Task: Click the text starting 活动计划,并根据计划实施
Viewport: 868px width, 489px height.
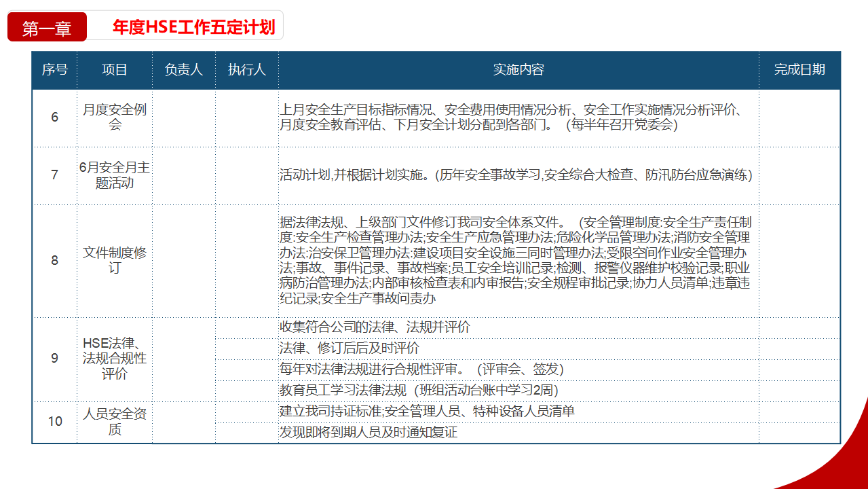Action: click(x=516, y=175)
